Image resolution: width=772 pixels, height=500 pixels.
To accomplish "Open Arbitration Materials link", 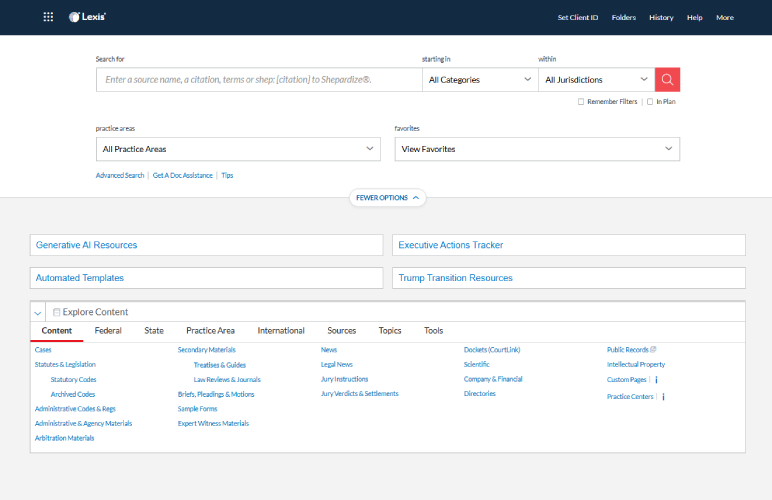I will [x=64, y=438].
